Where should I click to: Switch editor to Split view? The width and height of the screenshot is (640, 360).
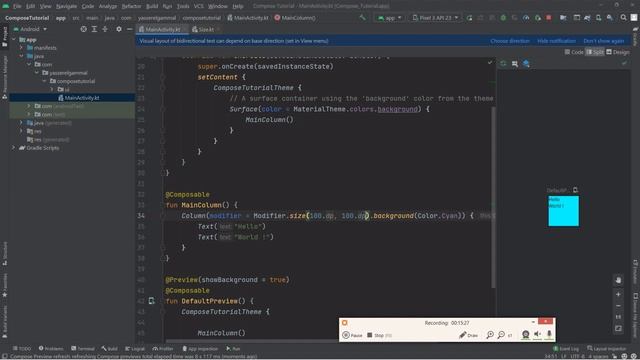(595, 52)
